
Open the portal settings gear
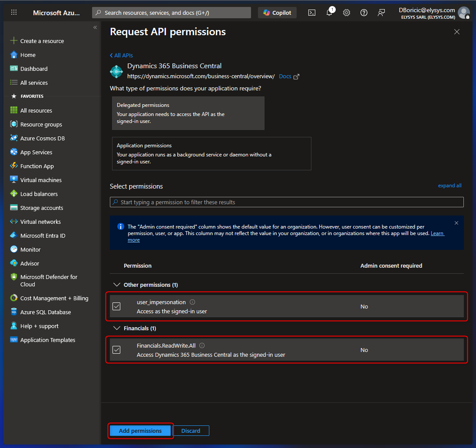click(347, 13)
